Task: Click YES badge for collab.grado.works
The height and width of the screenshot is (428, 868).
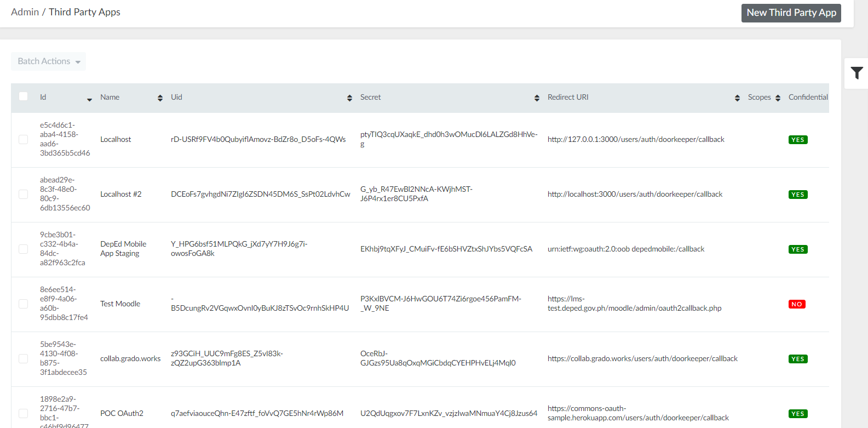Action: click(x=798, y=359)
